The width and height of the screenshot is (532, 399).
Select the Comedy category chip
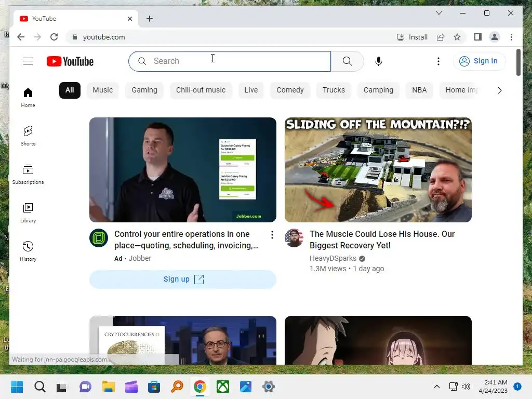pyautogui.click(x=290, y=90)
